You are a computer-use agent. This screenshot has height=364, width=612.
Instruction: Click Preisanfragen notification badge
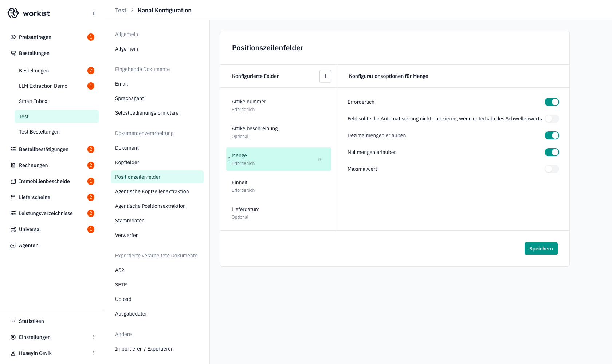(x=91, y=37)
